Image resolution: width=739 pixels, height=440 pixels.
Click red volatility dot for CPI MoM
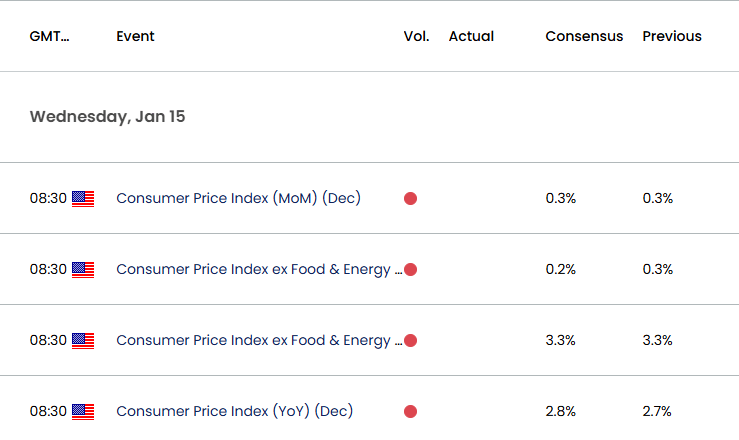pyautogui.click(x=411, y=199)
